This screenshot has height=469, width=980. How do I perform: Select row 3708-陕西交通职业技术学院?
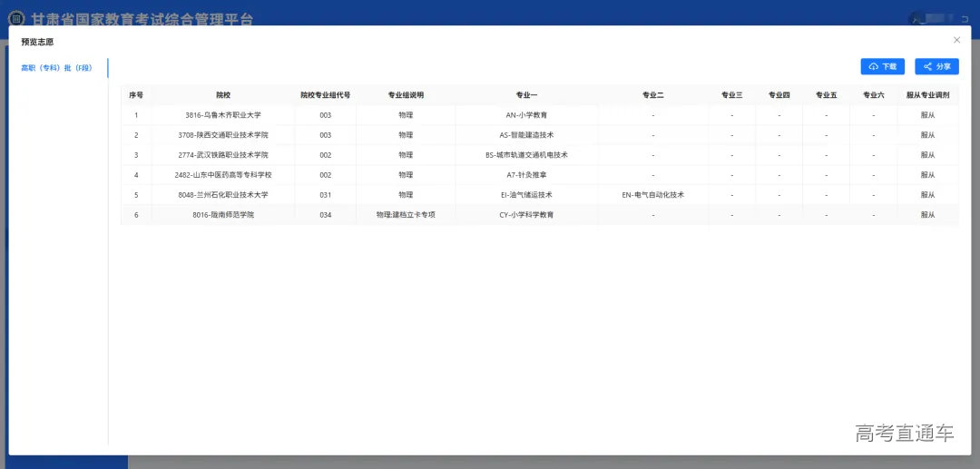[x=539, y=135]
